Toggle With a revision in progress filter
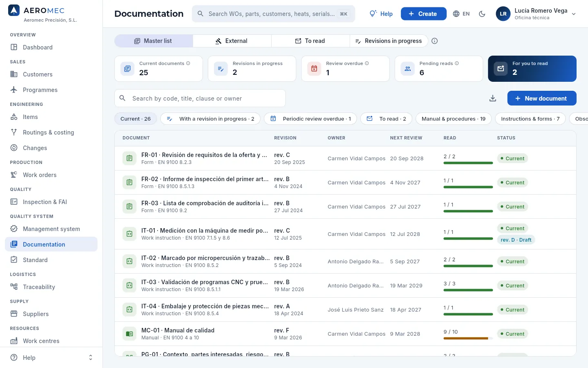The width and height of the screenshot is (588, 368). 210,119
